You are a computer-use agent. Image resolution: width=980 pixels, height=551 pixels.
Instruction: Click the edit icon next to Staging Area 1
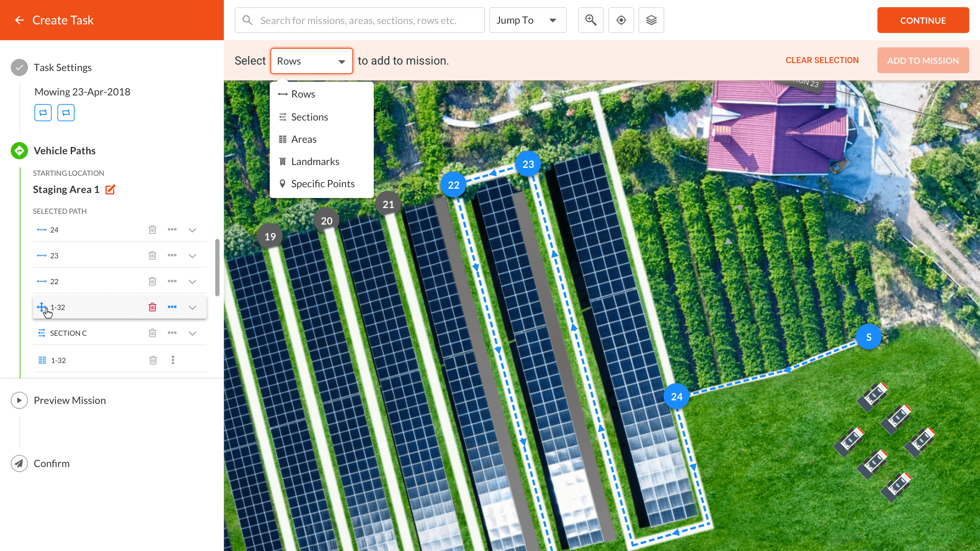[110, 189]
